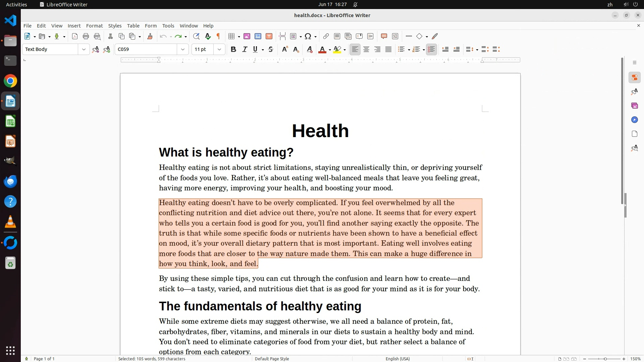Toggle formatting marks pilcrow button
This screenshot has height=362, width=644.
(x=218, y=37)
